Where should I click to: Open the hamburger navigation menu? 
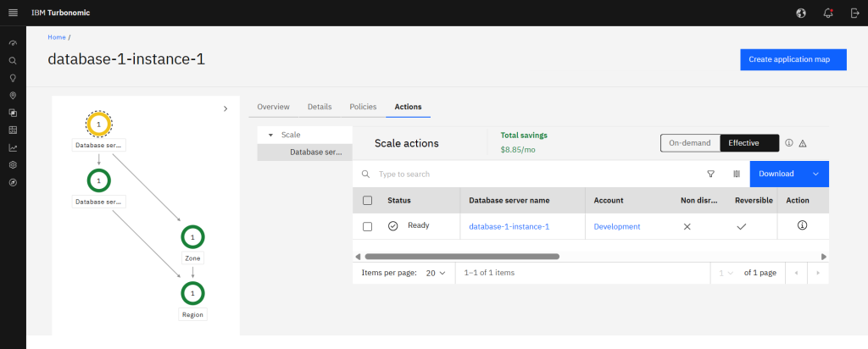pyautogui.click(x=14, y=13)
